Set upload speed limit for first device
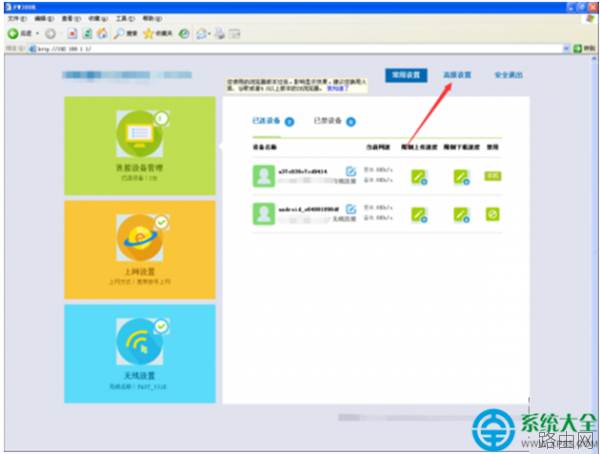Viewport: 600px width, 454px height. click(419, 177)
